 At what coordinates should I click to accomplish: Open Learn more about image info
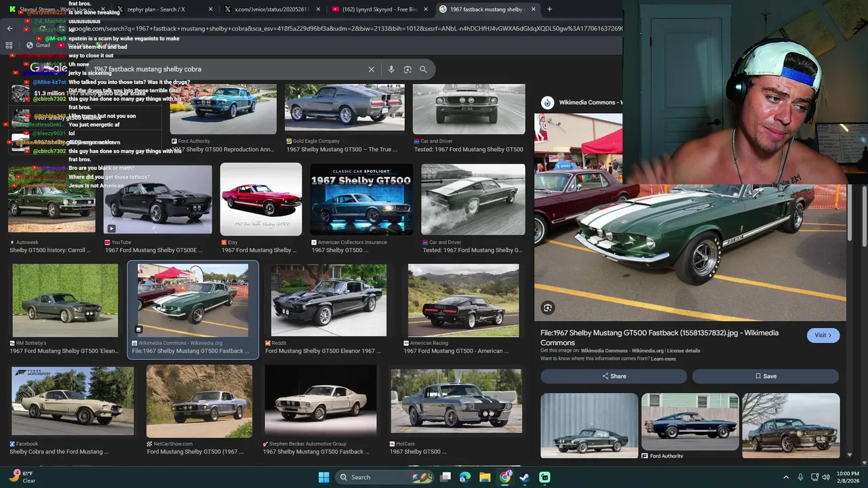[663, 359]
